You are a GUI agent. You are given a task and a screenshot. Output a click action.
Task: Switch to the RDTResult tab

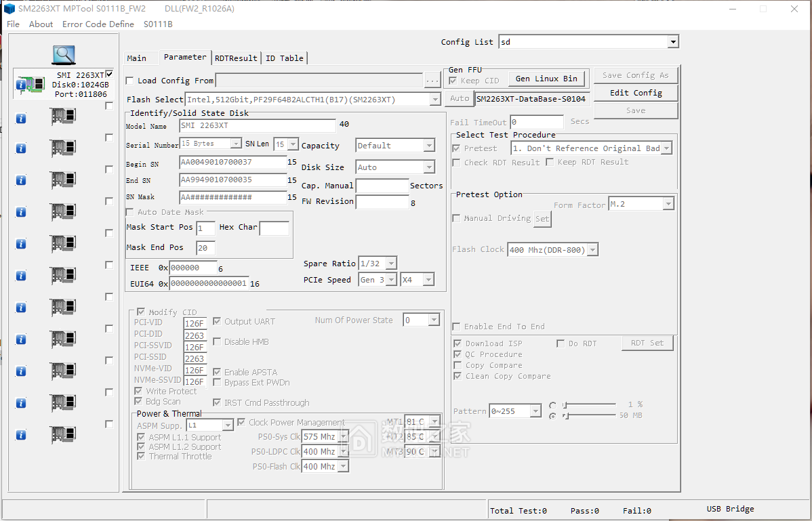coord(236,58)
